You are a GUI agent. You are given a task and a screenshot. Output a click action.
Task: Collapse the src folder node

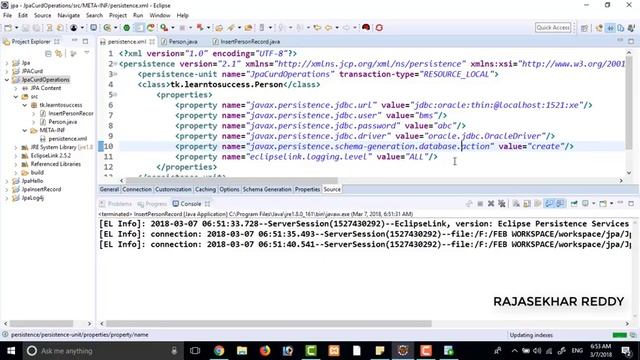coord(16,97)
